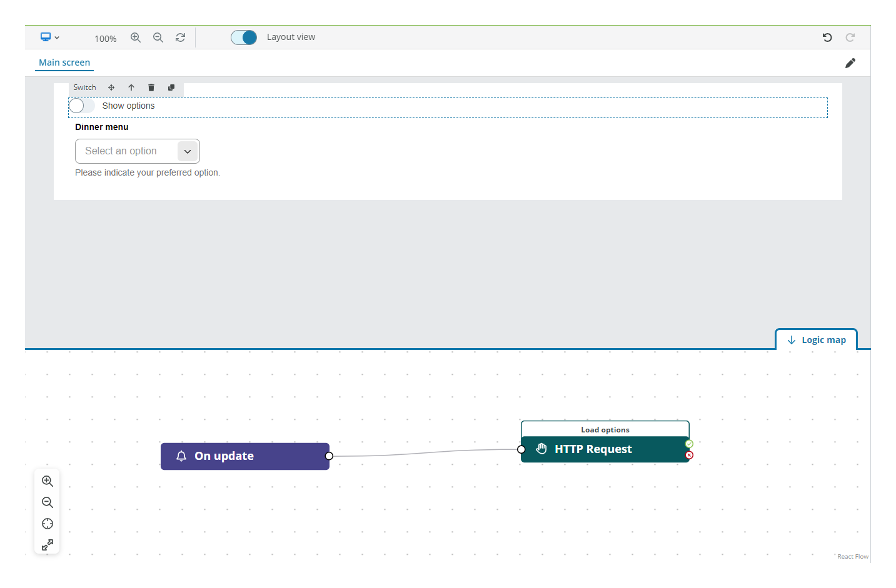Move Switch component up with arrow icon
The width and height of the screenshot is (896, 588).
pyautogui.click(x=131, y=87)
